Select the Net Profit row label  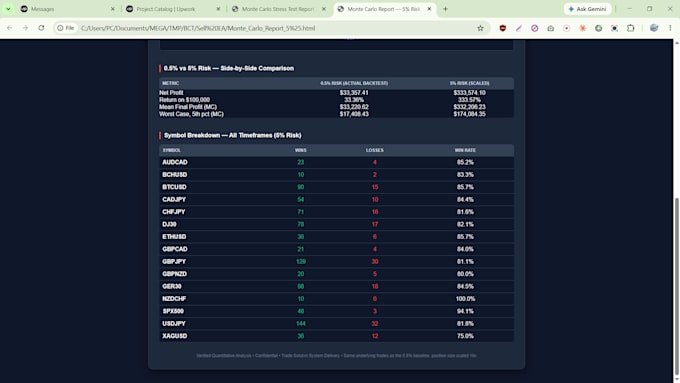click(x=171, y=93)
